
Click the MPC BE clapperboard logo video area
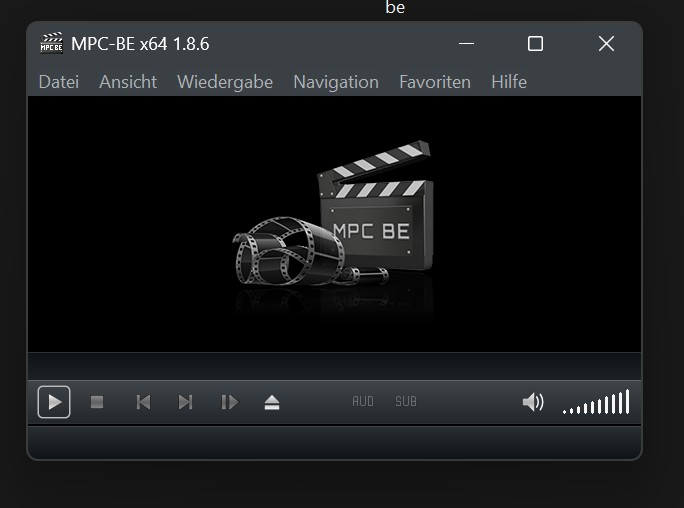click(335, 224)
